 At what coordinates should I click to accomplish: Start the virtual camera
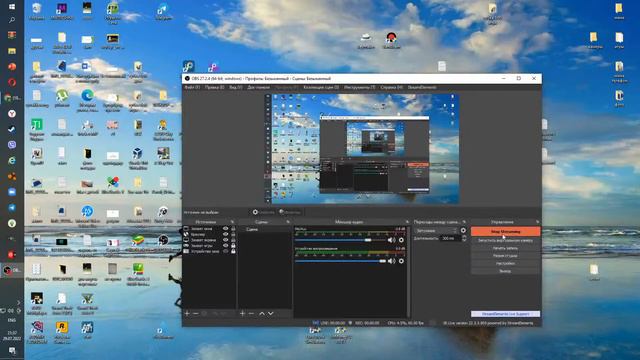pos(505,240)
